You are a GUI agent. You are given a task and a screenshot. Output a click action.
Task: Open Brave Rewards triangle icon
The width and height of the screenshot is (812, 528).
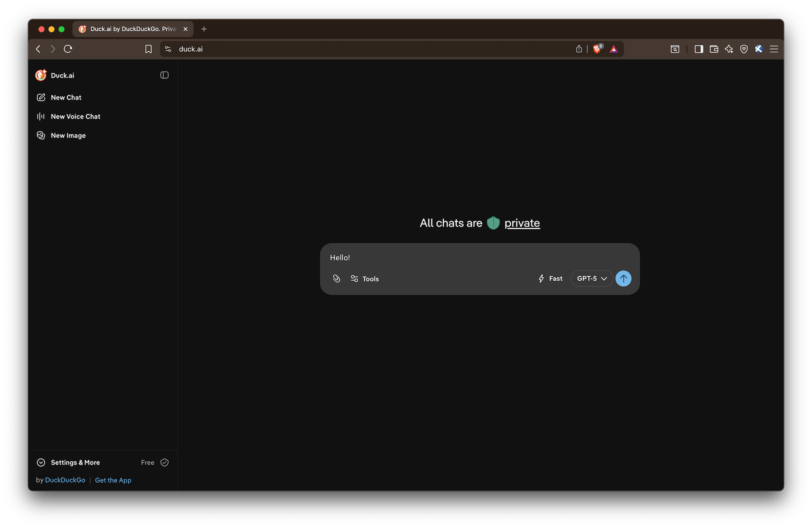[x=614, y=49]
